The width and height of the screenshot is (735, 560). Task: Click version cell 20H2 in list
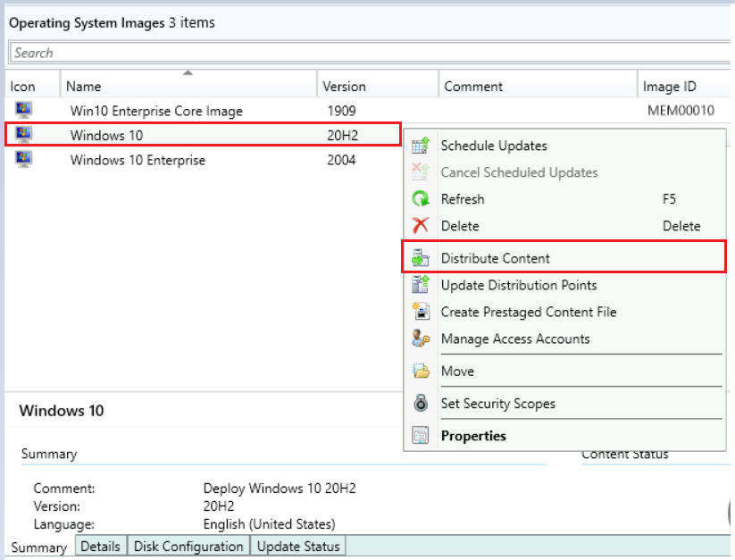(342, 135)
